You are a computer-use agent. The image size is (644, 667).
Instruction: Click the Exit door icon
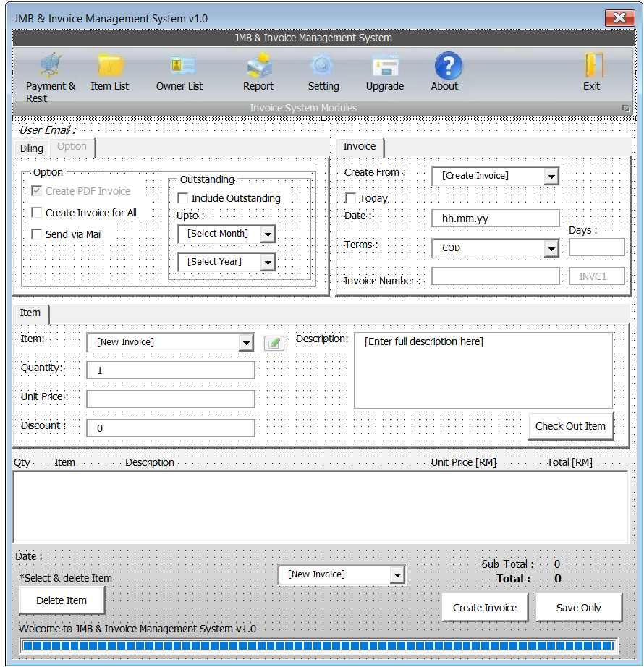(594, 65)
